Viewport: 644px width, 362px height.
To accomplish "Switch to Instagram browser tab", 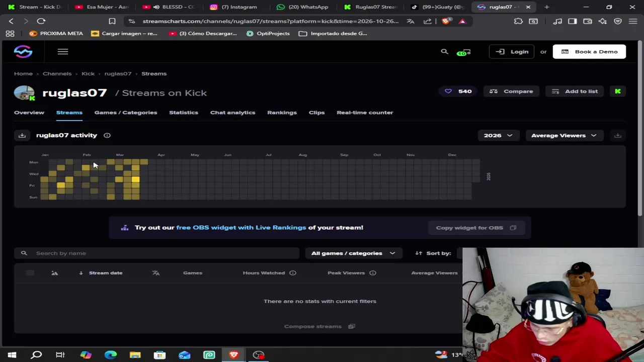I will click(239, 7).
